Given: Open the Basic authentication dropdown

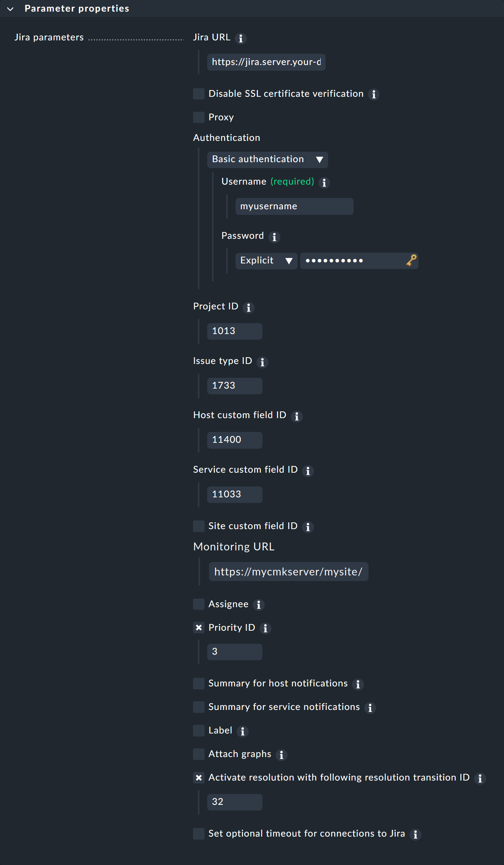Looking at the screenshot, I should (267, 160).
